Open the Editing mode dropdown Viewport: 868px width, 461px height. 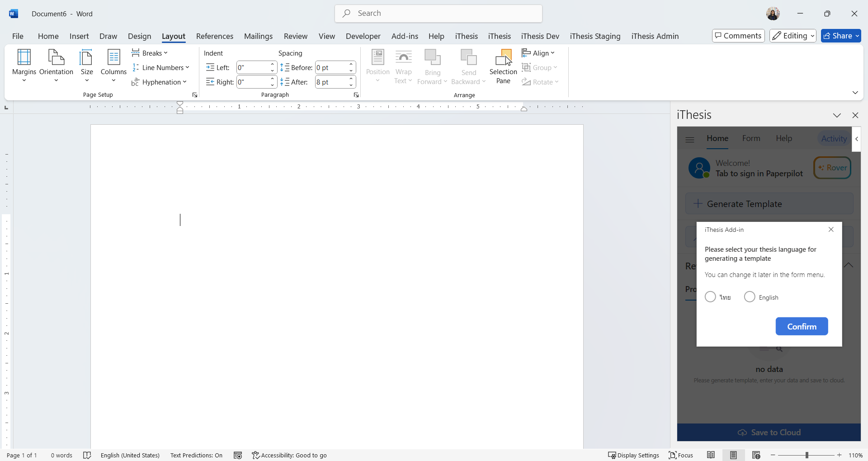pos(793,36)
